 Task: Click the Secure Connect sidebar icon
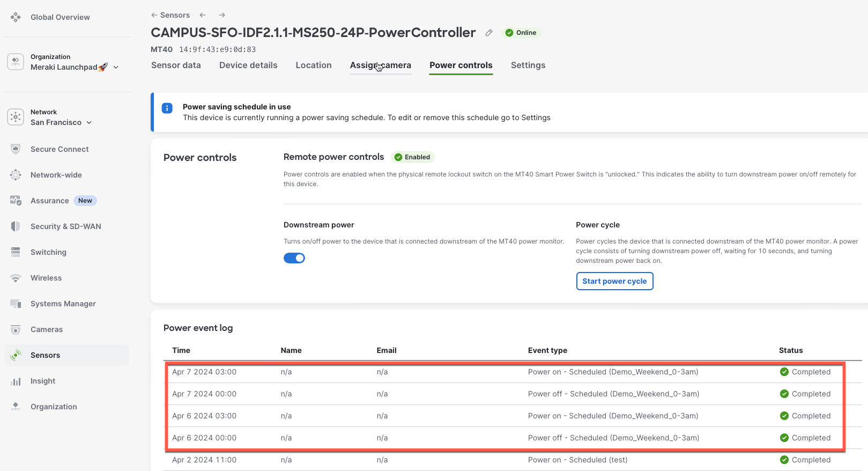[x=16, y=149]
